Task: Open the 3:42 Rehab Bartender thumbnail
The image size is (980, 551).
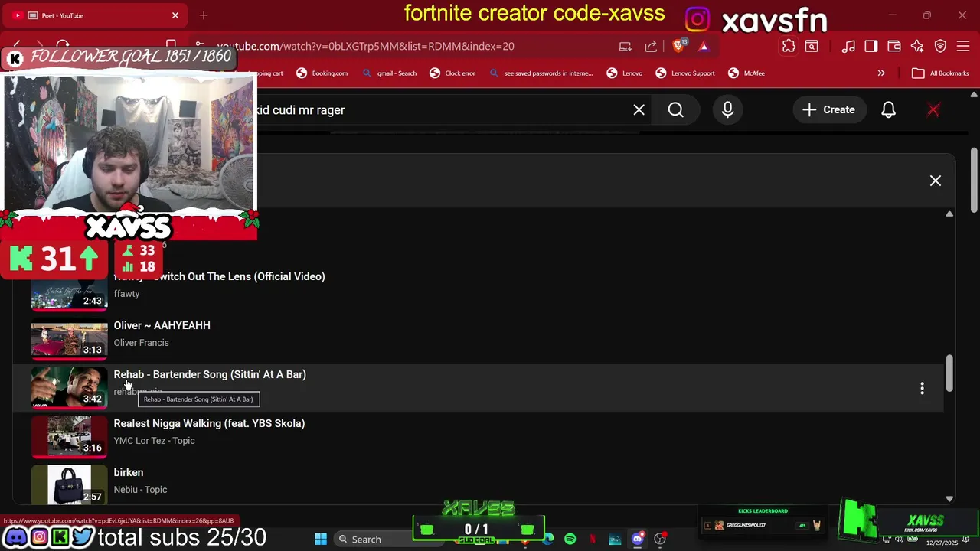Action: point(69,387)
